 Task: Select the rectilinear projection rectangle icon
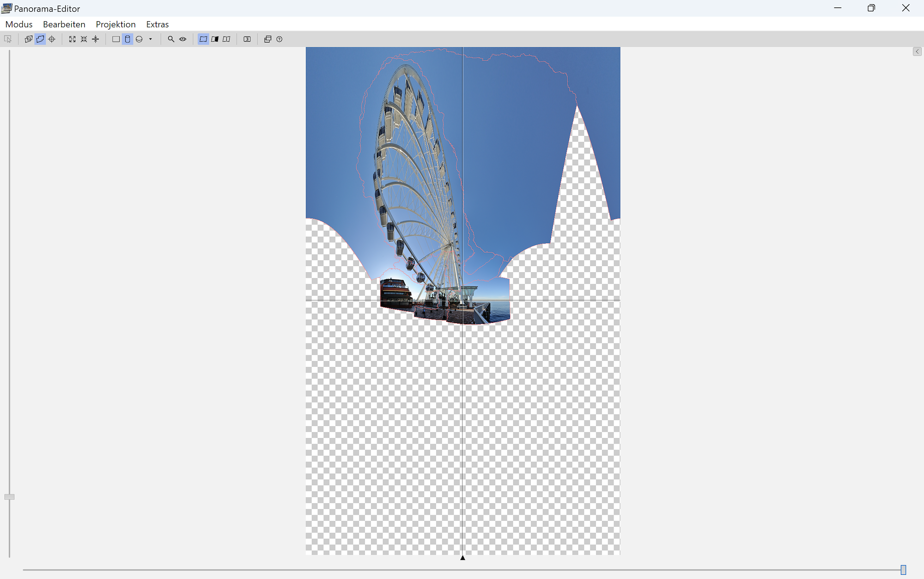pos(116,39)
